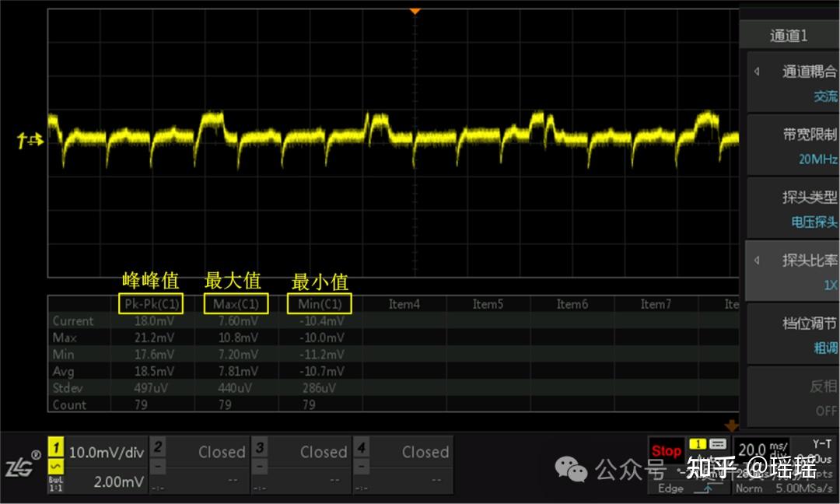Click channel 4 Closed status
This screenshot has height=504, width=840.
click(x=425, y=452)
